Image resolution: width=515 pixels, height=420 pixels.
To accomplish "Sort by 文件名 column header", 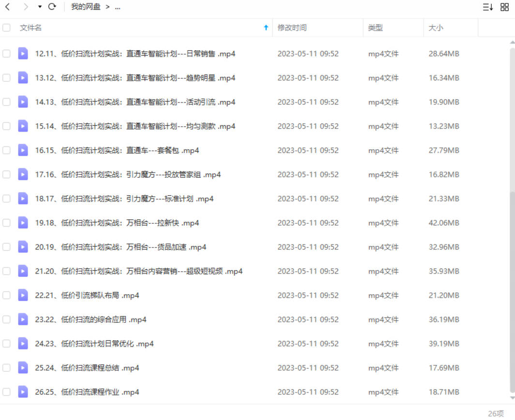I will (30, 28).
